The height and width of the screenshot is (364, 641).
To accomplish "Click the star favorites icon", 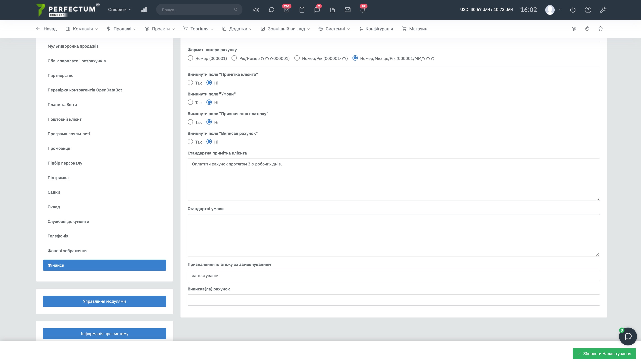I will 601,29.
